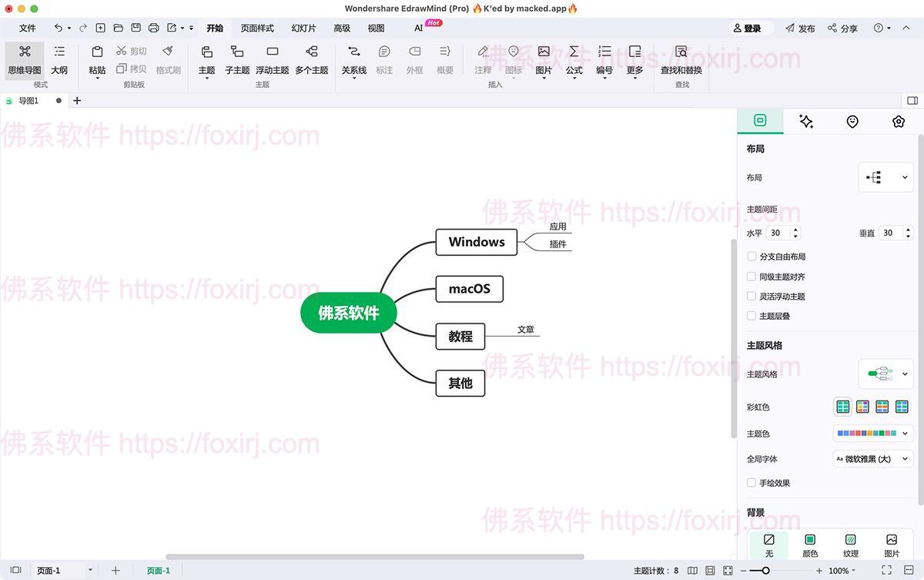Click the 分享 share button
This screenshot has height=580, width=924.
(x=843, y=28)
